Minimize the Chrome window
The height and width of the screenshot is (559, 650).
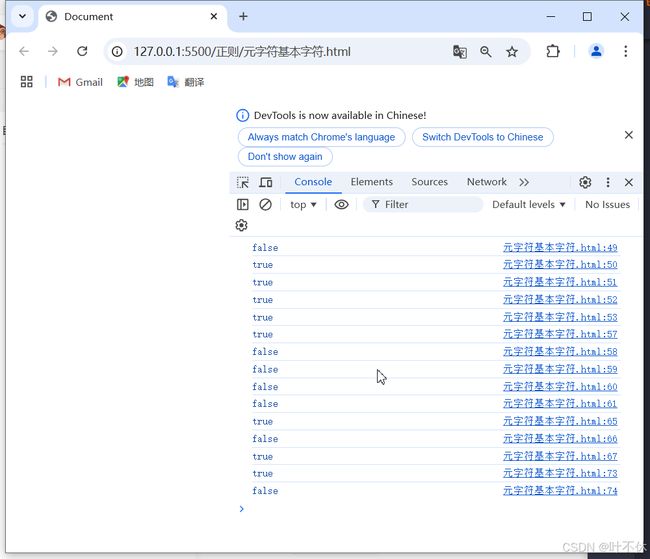tap(551, 17)
